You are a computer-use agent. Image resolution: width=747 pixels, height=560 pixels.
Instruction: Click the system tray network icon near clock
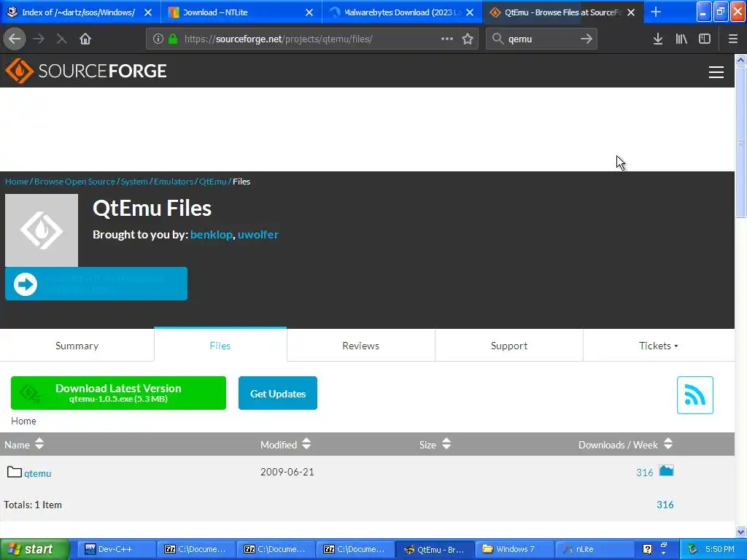click(x=693, y=549)
